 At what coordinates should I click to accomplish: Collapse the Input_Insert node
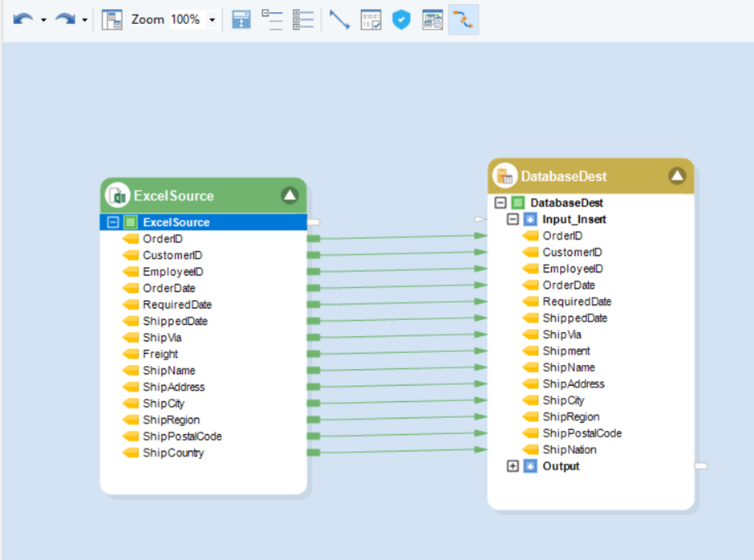pos(513,219)
